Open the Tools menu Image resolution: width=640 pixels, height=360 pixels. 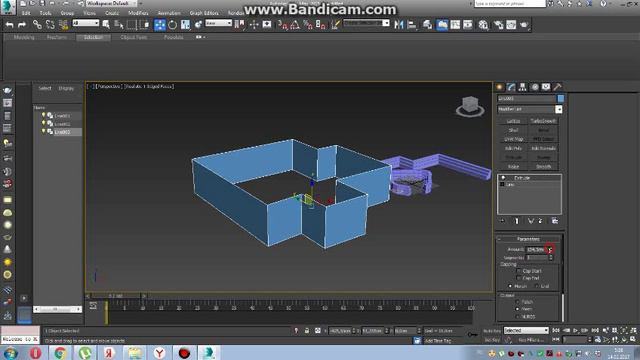click(x=45, y=13)
